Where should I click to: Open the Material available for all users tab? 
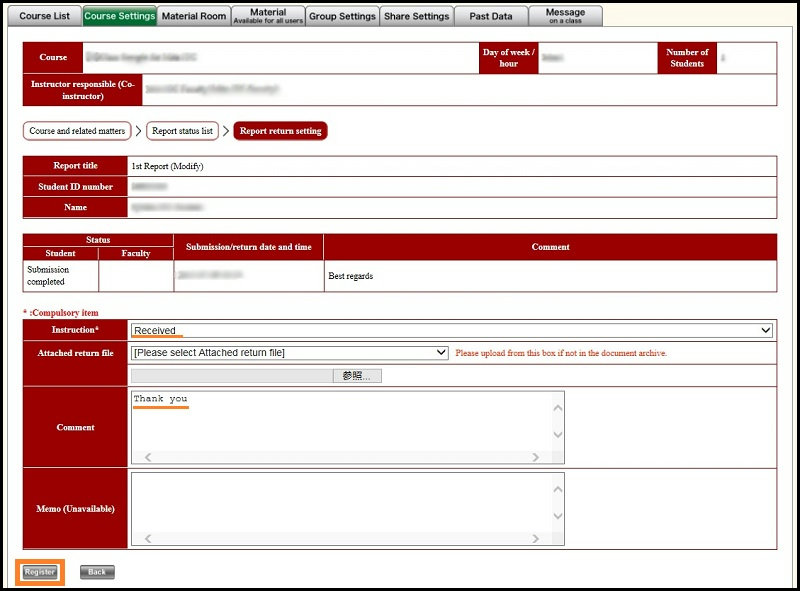267,16
